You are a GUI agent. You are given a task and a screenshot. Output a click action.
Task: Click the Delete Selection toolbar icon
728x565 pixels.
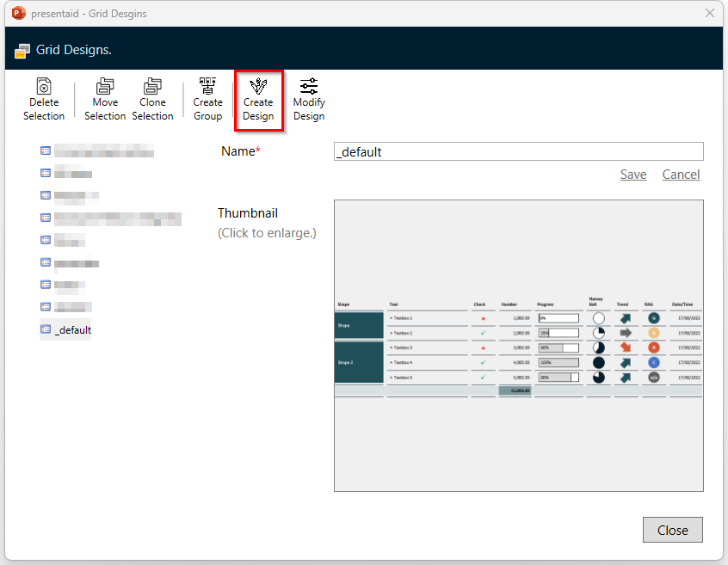[44, 86]
